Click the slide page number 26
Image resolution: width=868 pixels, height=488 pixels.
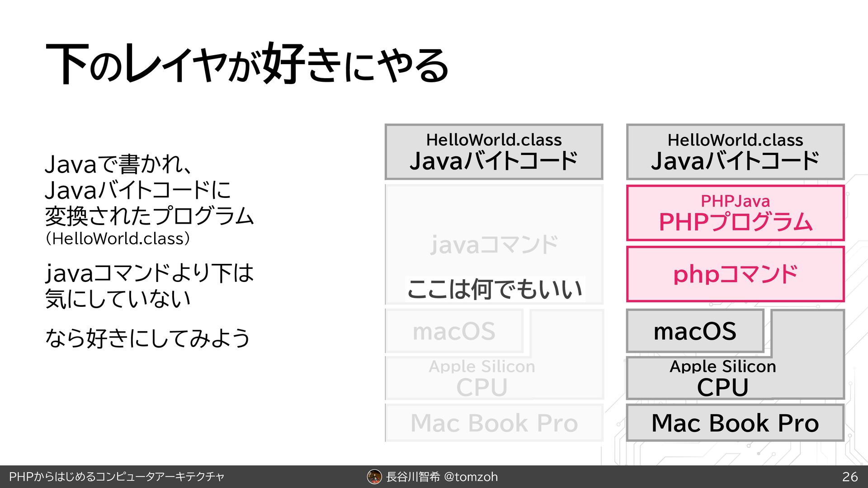pos(849,477)
